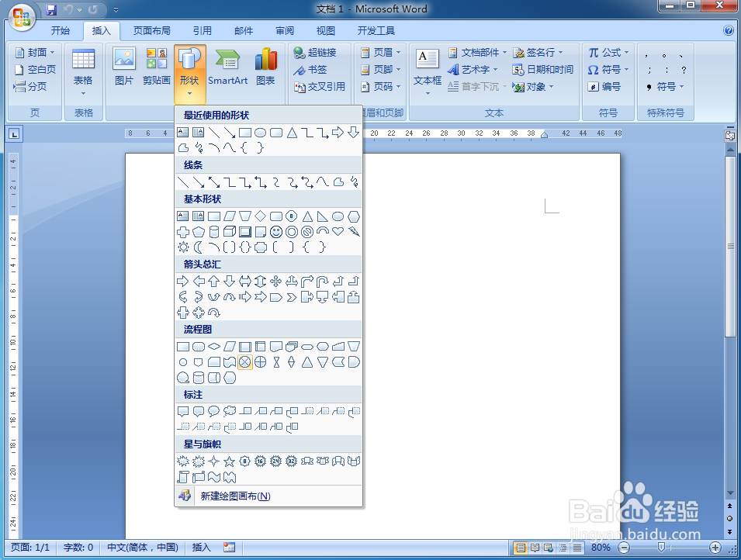Insert a chart from the ribbon

(265, 66)
